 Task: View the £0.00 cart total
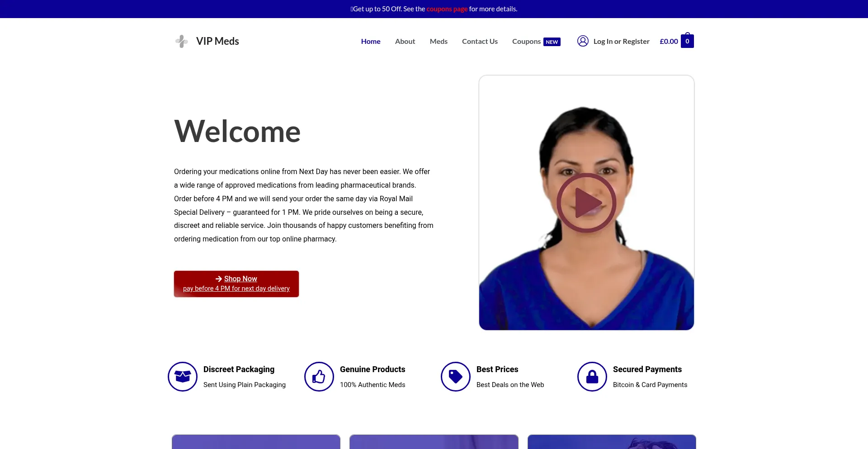pyautogui.click(x=669, y=41)
